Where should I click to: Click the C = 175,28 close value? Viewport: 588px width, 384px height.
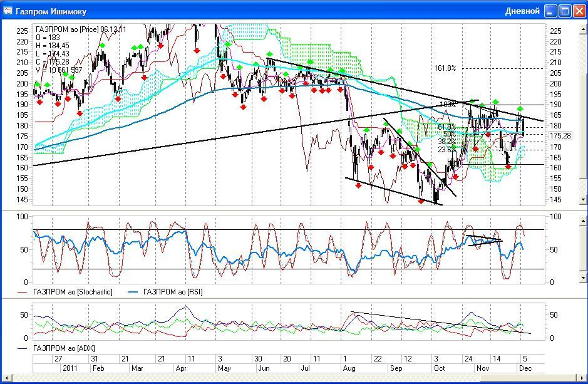coord(53,62)
